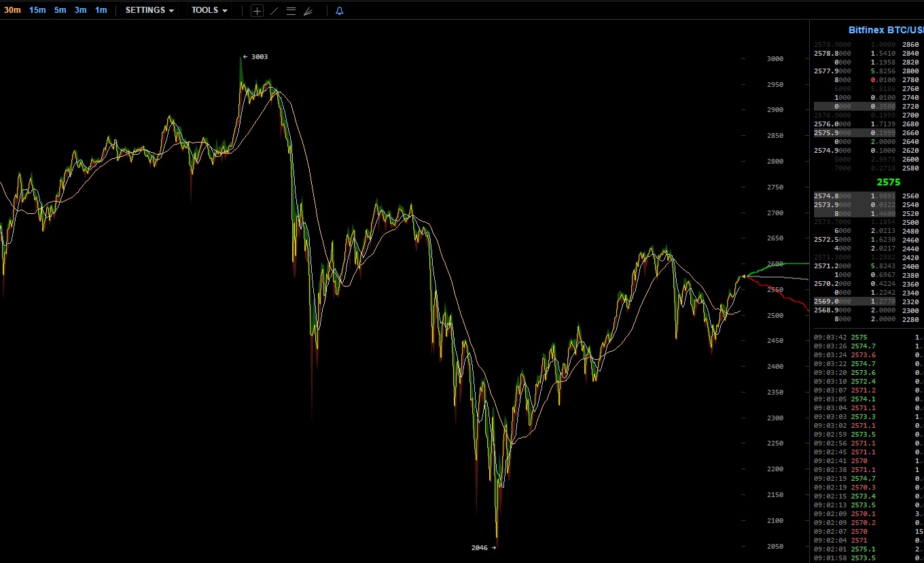This screenshot has width=924, height=563.
Task: Change timeframe to 3m
Action: click(80, 10)
